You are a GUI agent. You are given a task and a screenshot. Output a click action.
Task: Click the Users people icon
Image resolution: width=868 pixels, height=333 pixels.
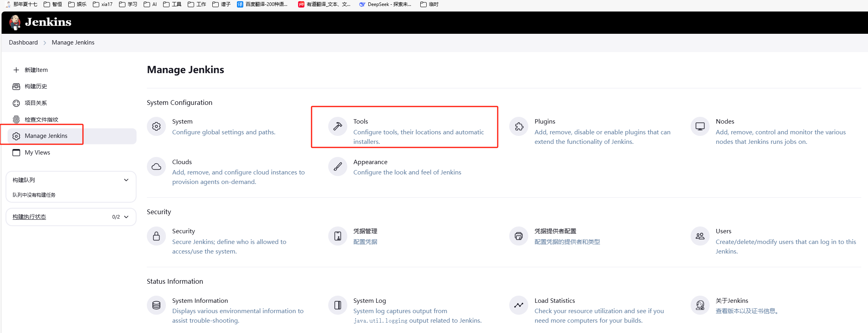[x=700, y=236]
